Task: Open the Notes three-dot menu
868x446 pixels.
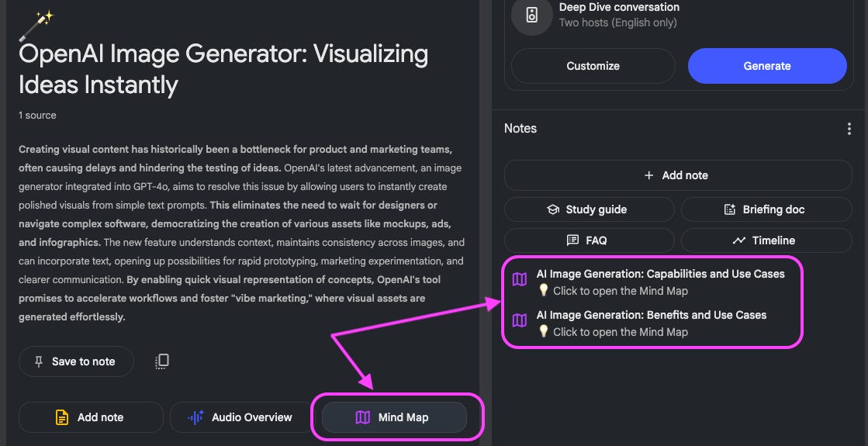Action: coord(849,129)
